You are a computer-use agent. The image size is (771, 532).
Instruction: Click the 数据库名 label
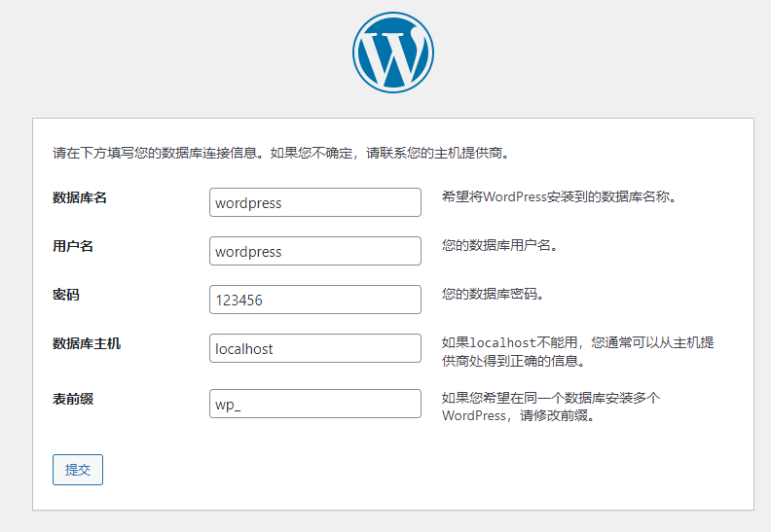pos(80,197)
